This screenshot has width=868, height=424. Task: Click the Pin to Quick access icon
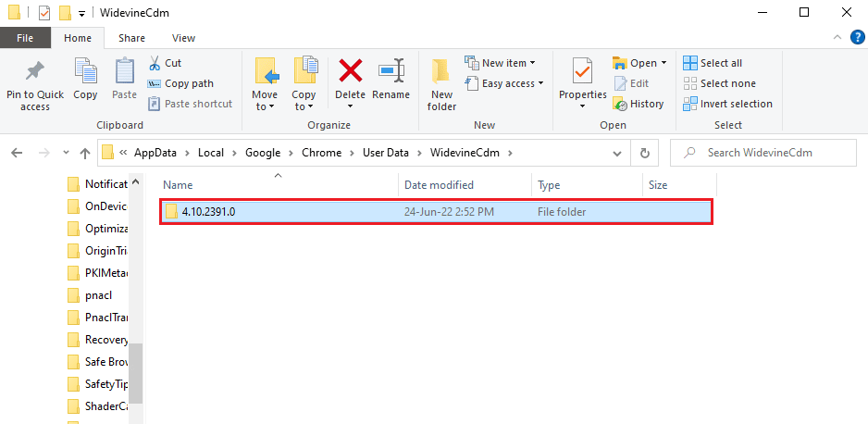tap(34, 72)
